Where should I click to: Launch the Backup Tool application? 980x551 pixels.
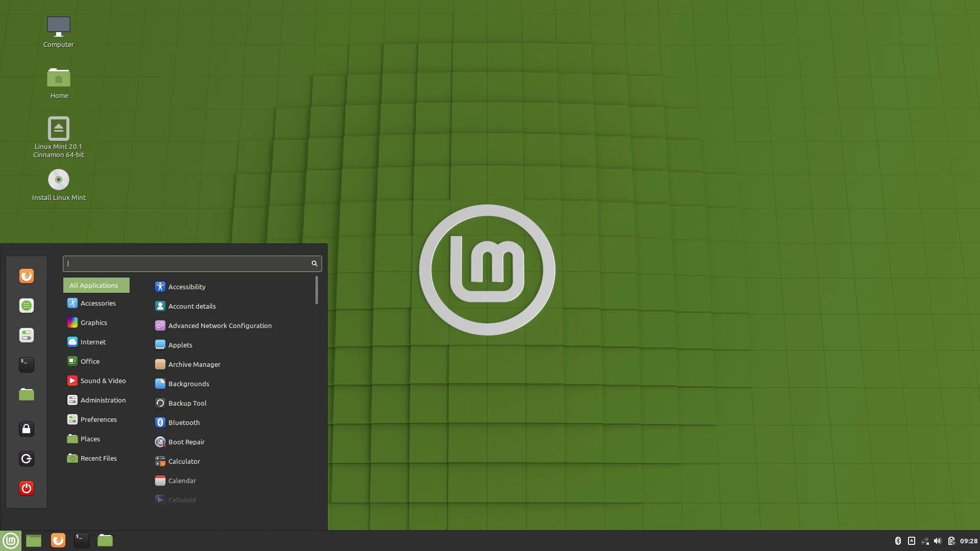187,403
